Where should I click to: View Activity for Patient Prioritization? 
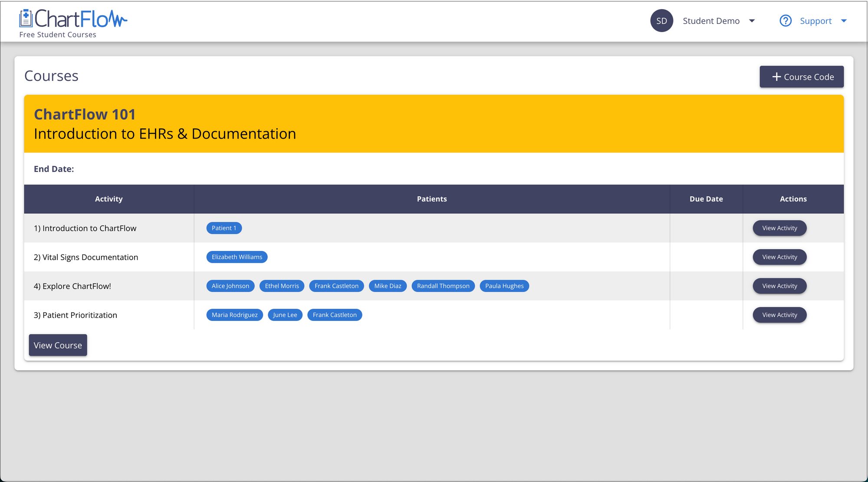tap(779, 314)
